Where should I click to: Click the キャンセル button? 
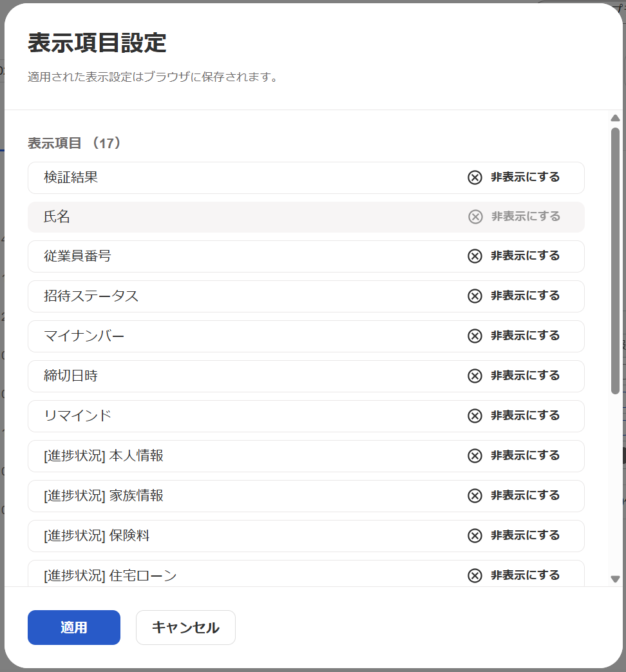(x=185, y=628)
